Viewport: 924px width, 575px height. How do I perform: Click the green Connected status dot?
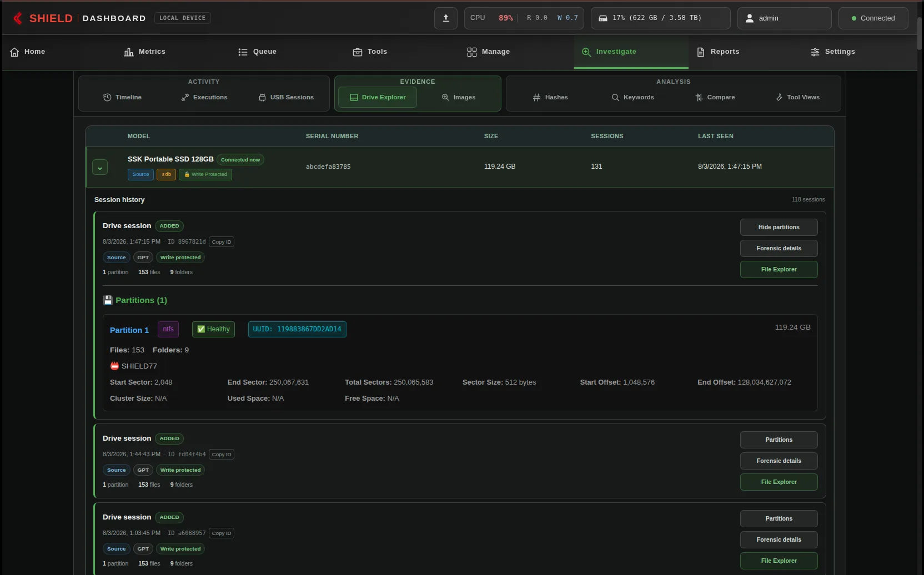(x=854, y=18)
